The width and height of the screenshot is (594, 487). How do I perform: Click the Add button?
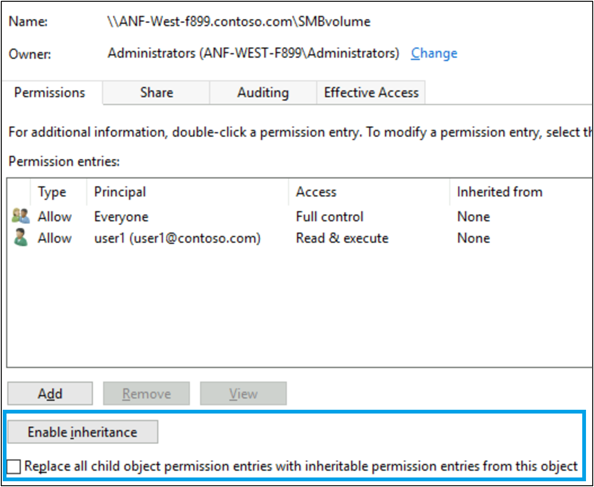50,393
